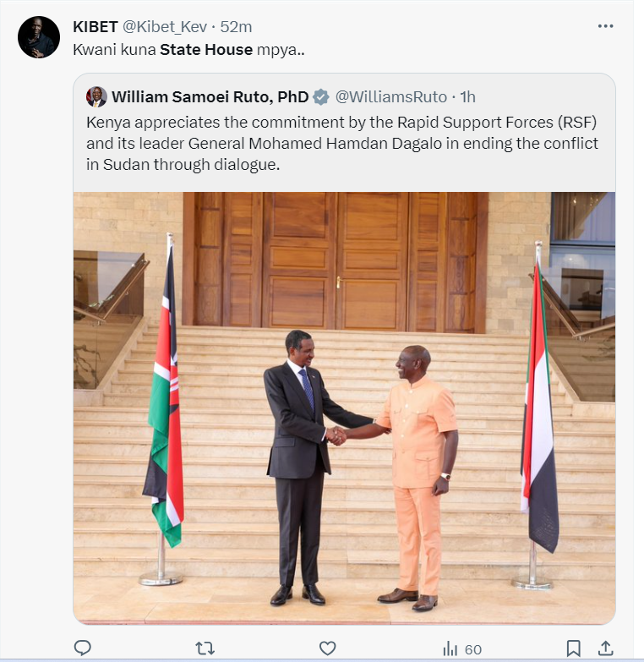The height and width of the screenshot is (662, 644).
Task: Click William Ruto's small avatar in quote
Action: click(x=97, y=96)
